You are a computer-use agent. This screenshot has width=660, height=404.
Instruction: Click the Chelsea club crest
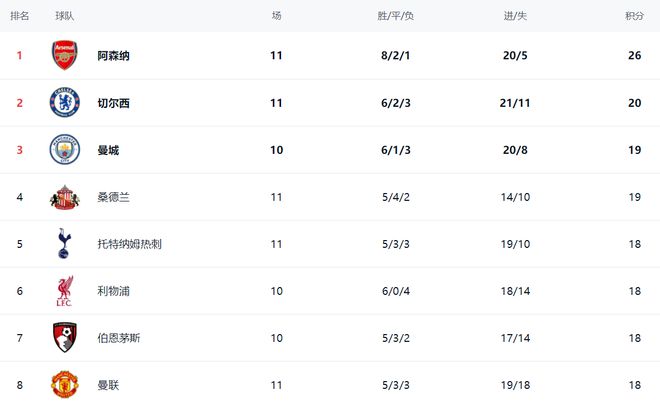64,103
